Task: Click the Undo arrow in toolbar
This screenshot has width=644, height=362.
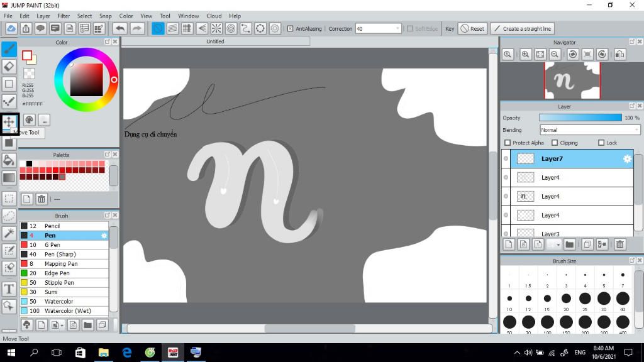Action: click(x=120, y=29)
